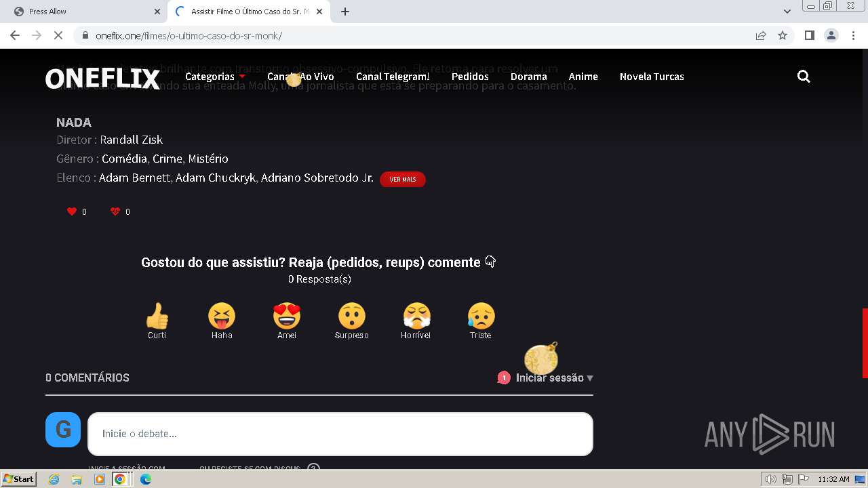Click the ONEFLIX logo
The image size is (868, 488).
coord(102,79)
